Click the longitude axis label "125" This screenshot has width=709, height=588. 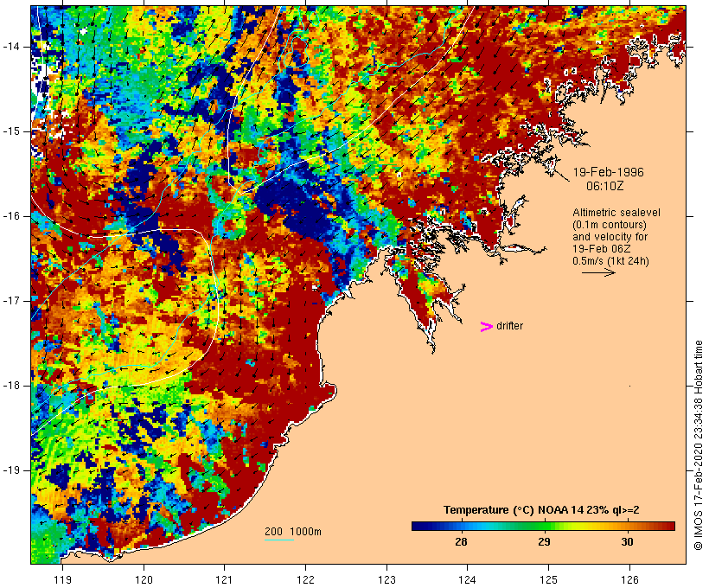(x=549, y=579)
